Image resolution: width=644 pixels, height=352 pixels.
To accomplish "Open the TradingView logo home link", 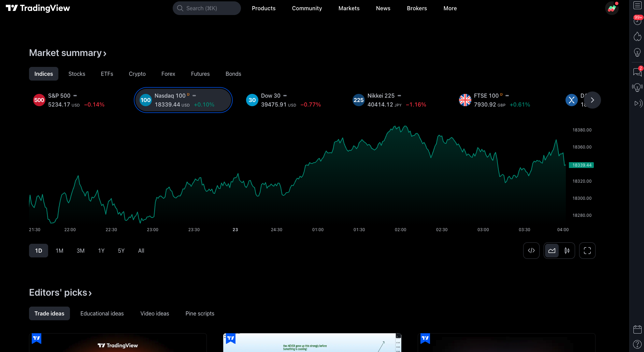I will (38, 8).
